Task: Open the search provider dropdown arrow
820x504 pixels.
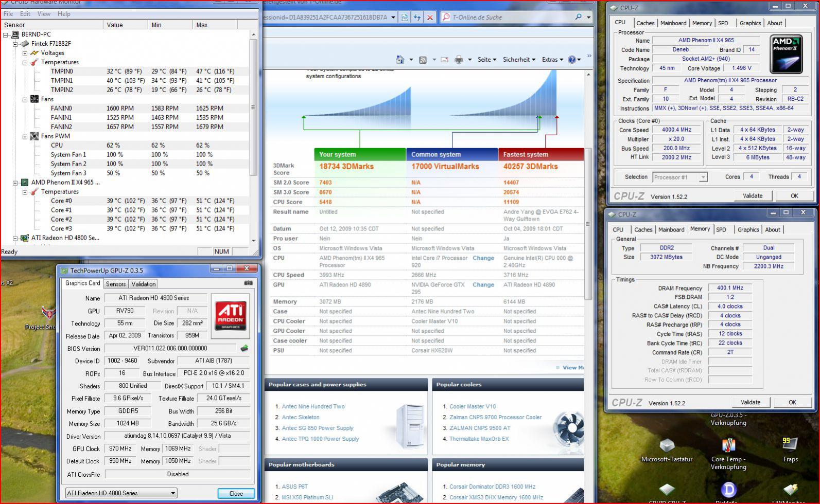Action: (589, 17)
